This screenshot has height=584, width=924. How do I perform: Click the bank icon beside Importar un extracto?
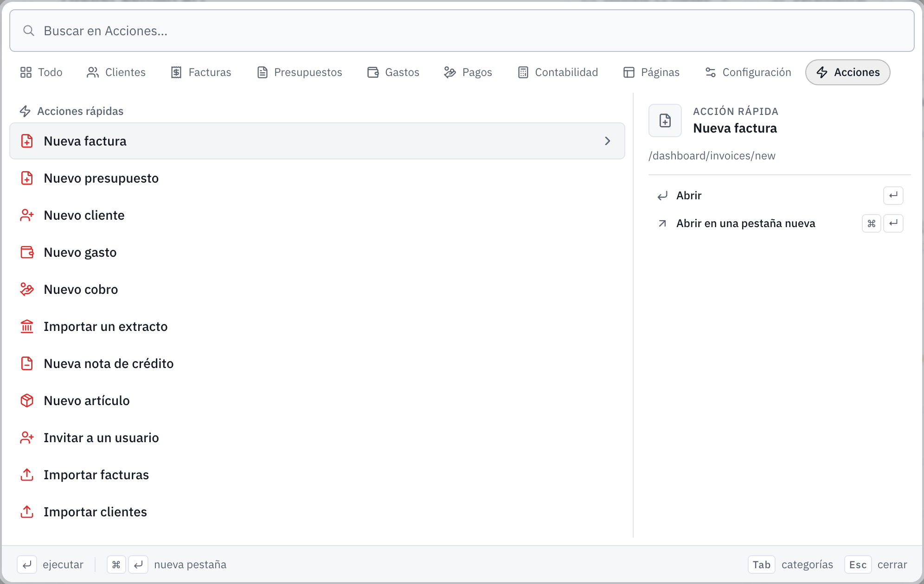(27, 326)
